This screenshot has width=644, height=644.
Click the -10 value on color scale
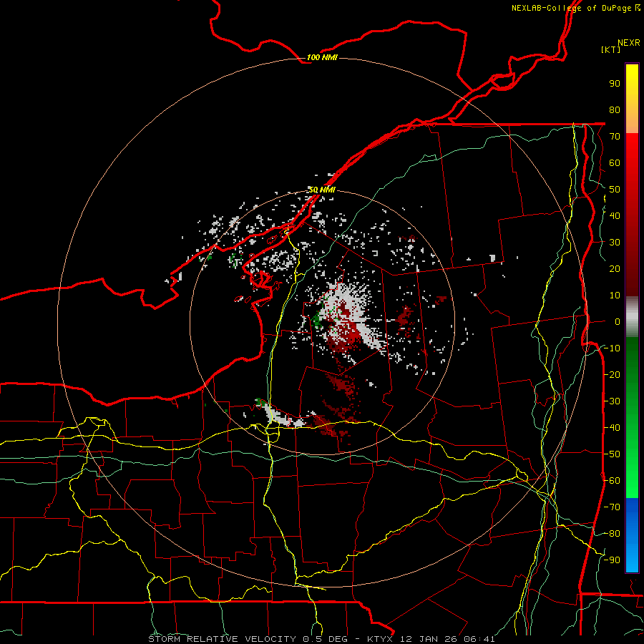pos(612,348)
